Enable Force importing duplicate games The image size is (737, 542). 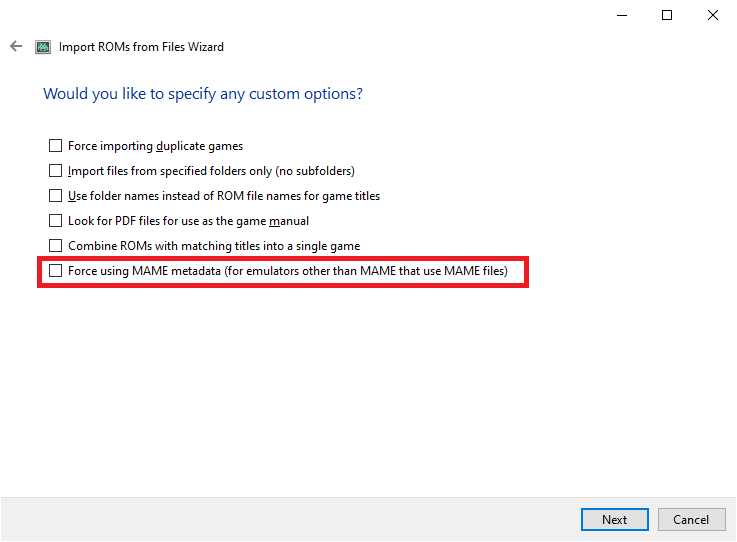[x=55, y=146]
